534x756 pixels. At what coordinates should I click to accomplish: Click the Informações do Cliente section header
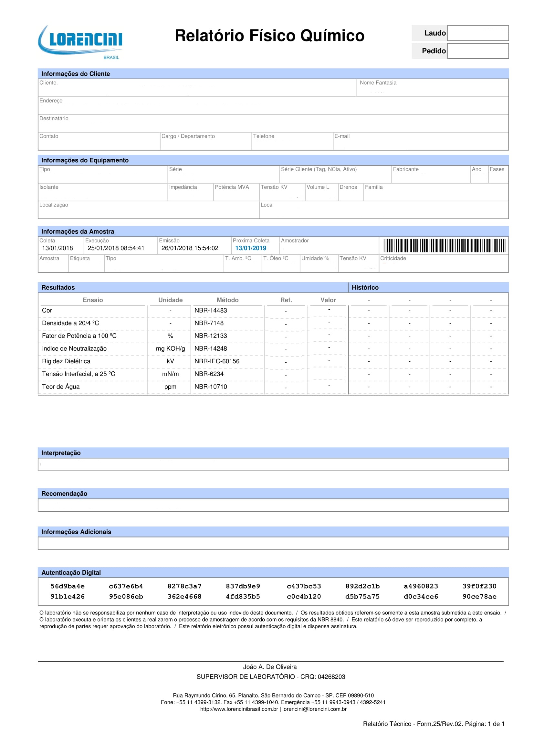coord(75,74)
